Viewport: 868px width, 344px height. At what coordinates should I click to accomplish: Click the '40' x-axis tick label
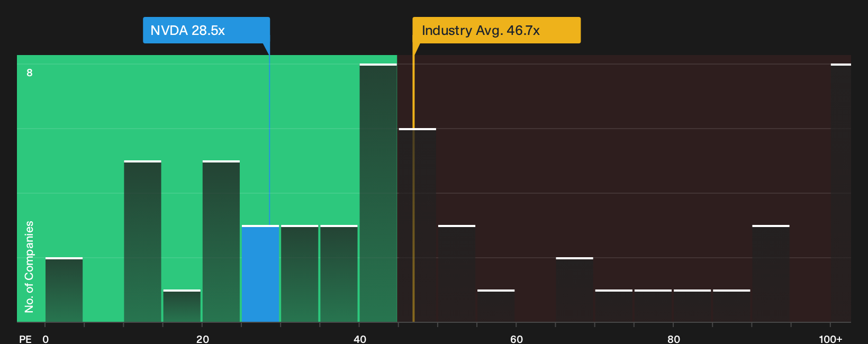pos(360,339)
